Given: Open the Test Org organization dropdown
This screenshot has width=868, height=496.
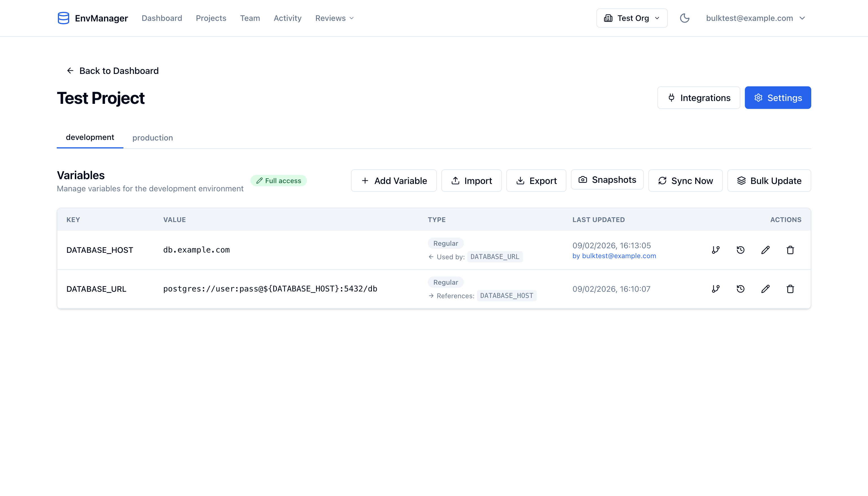Looking at the screenshot, I should (x=632, y=18).
